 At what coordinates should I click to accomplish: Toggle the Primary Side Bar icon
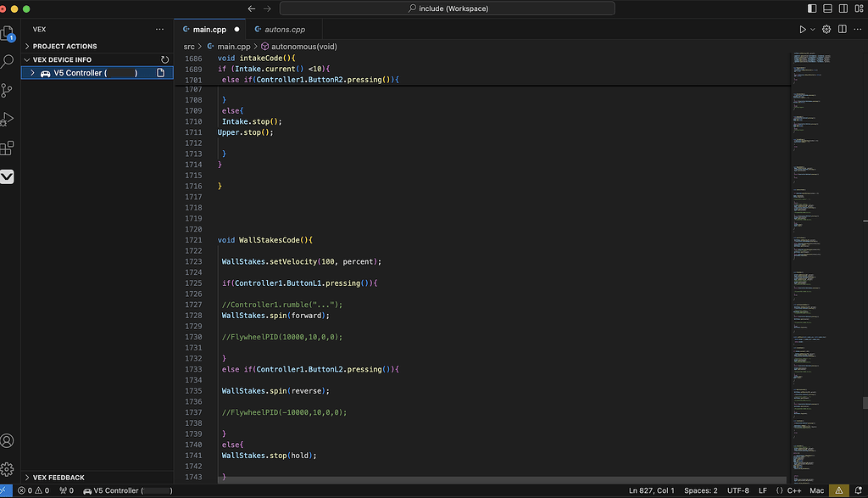click(811, 8)
